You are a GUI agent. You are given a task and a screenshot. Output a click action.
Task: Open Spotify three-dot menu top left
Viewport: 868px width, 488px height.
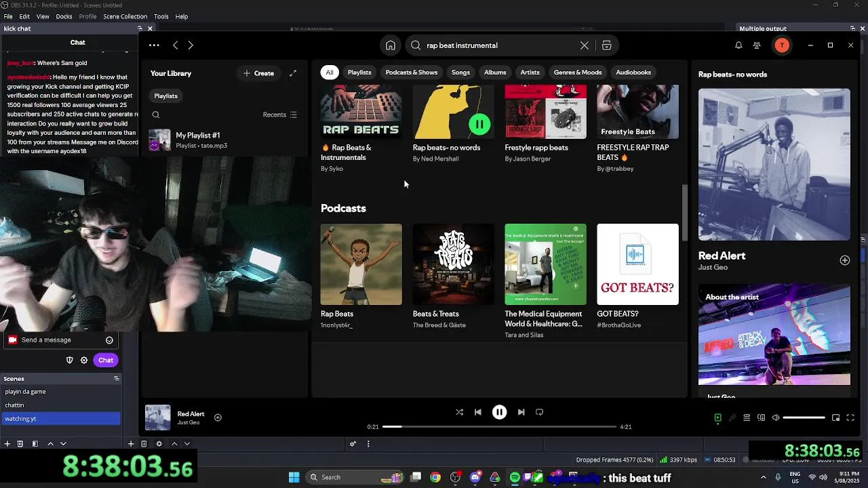pos(154,45)
